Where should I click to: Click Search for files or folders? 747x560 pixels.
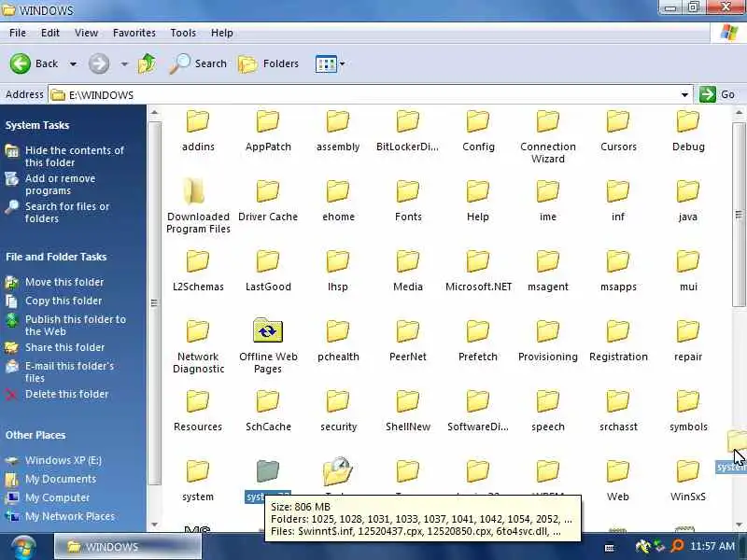67,213
